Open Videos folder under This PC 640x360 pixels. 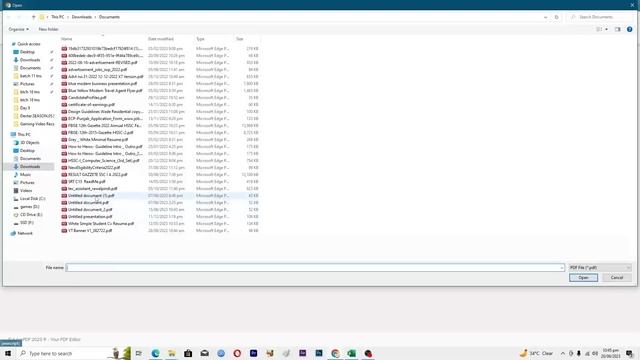[26, 190]
